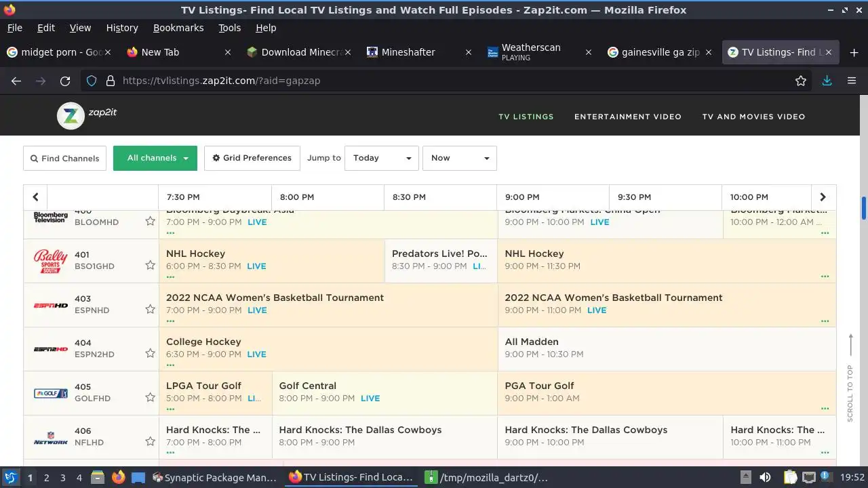Viewport: 868px width, 488px height.
Task: Switch to workspace 2 in taskbar
Action: coord(46,477)
